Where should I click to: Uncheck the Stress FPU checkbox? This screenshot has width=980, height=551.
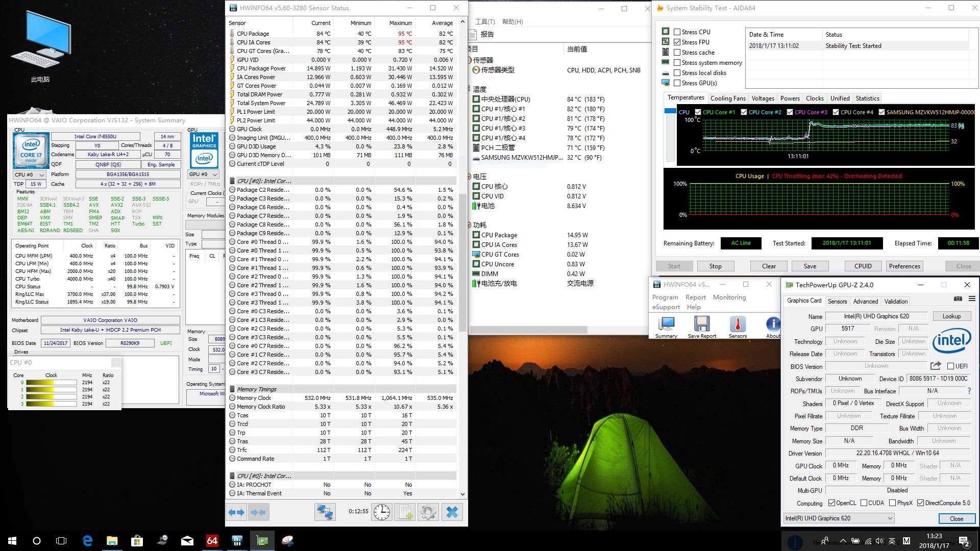coord(677,42)
